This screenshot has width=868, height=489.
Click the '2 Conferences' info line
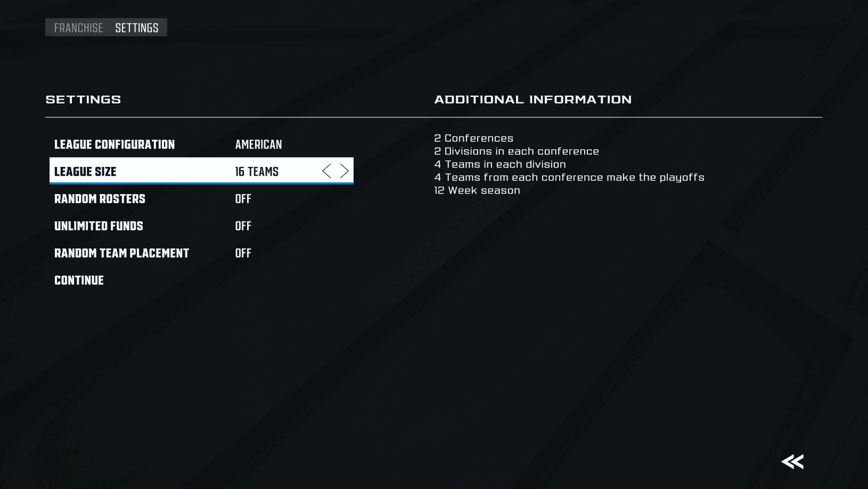474,138
